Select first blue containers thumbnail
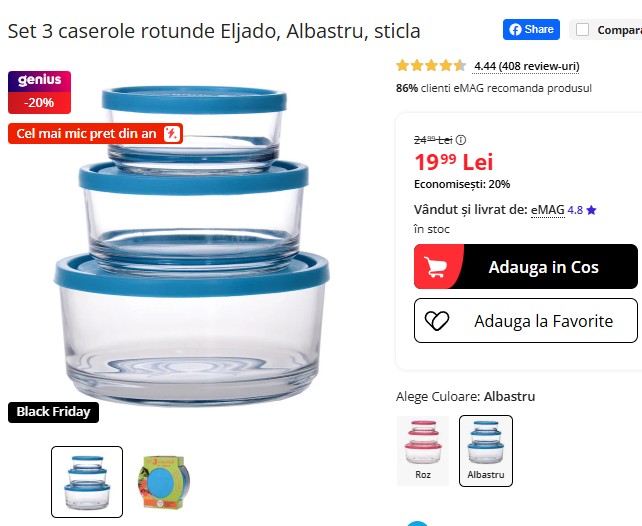 coord(87,482)
